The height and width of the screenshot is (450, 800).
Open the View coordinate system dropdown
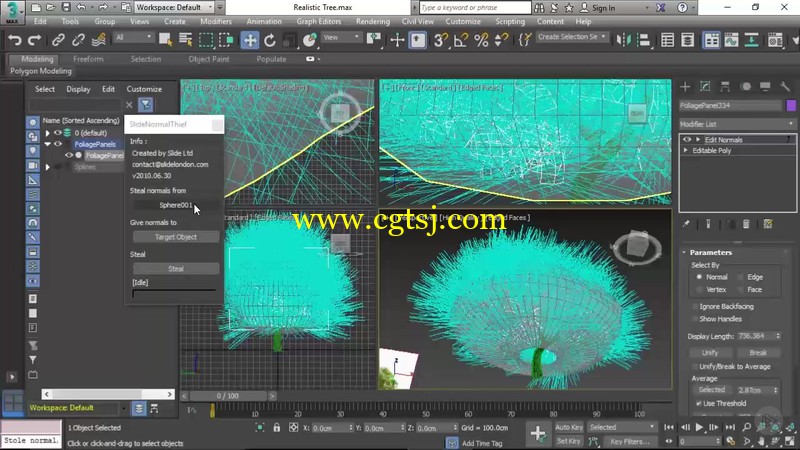(x=341, y=37)
